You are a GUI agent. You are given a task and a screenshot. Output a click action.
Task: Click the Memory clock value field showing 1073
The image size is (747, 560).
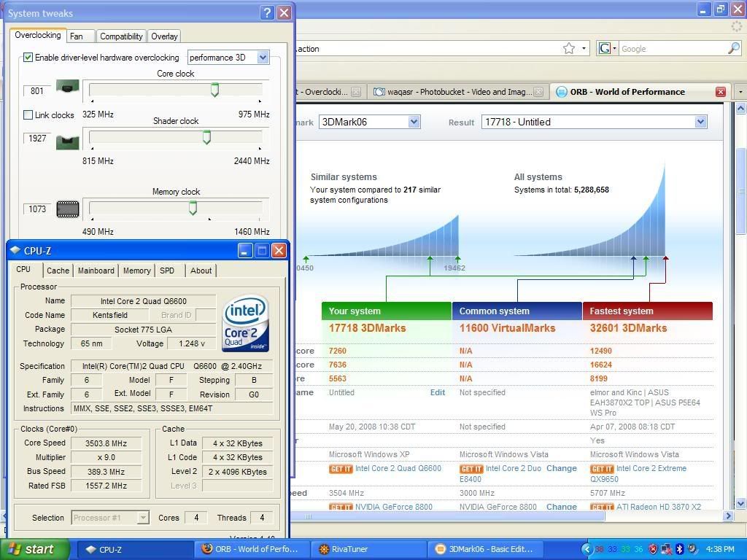[37, 209]
